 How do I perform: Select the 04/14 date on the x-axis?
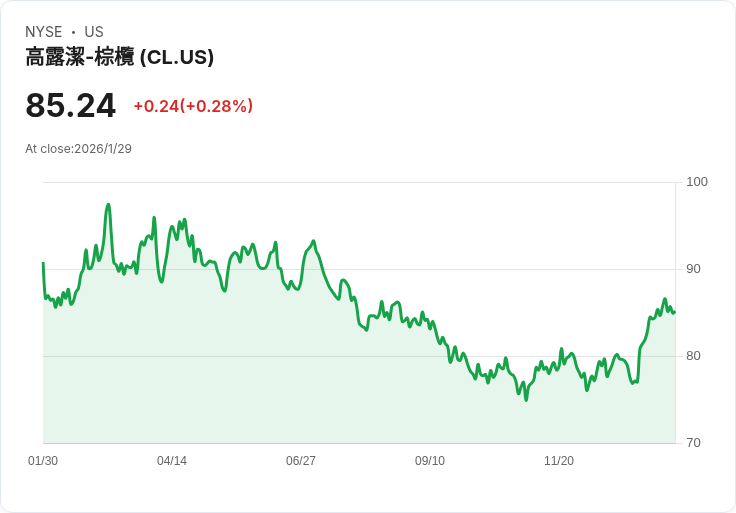[172, 461]
